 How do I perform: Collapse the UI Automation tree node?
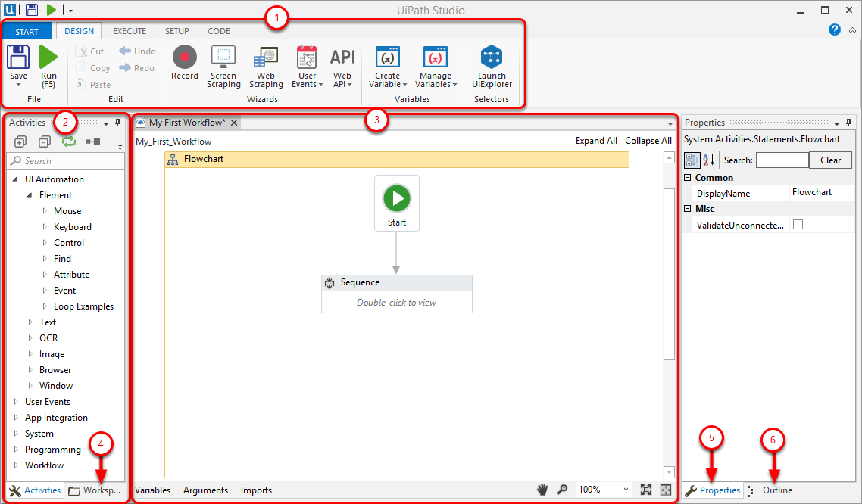[x=15, y=179]
